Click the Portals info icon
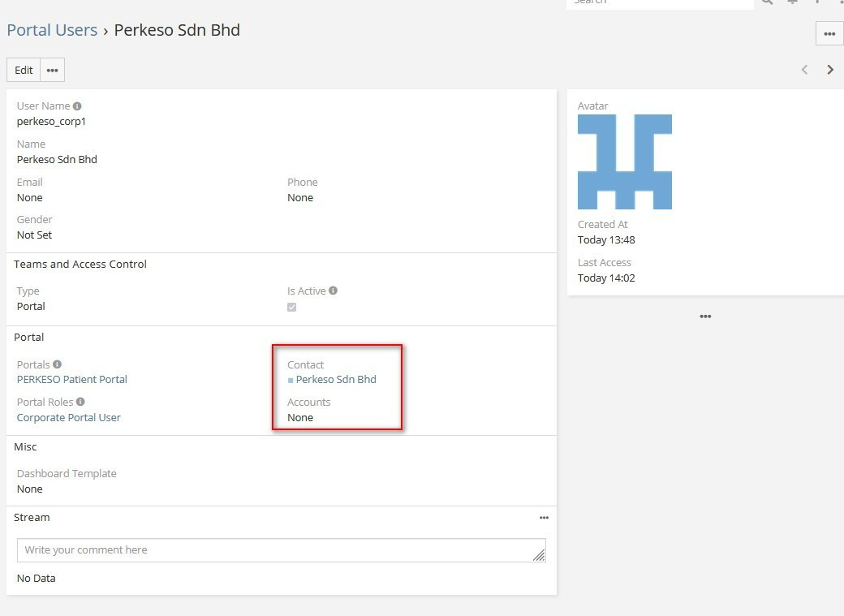 (x=57, y=364)
